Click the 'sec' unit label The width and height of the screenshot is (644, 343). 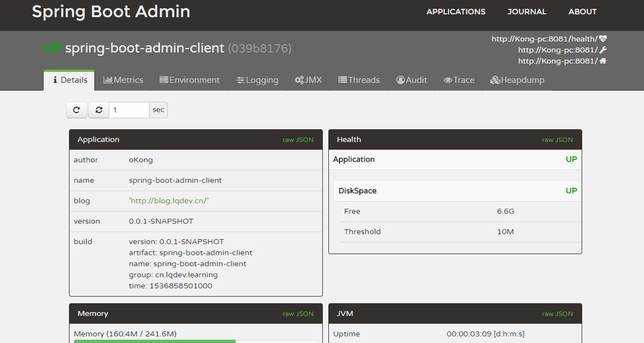tap(158, 110)
